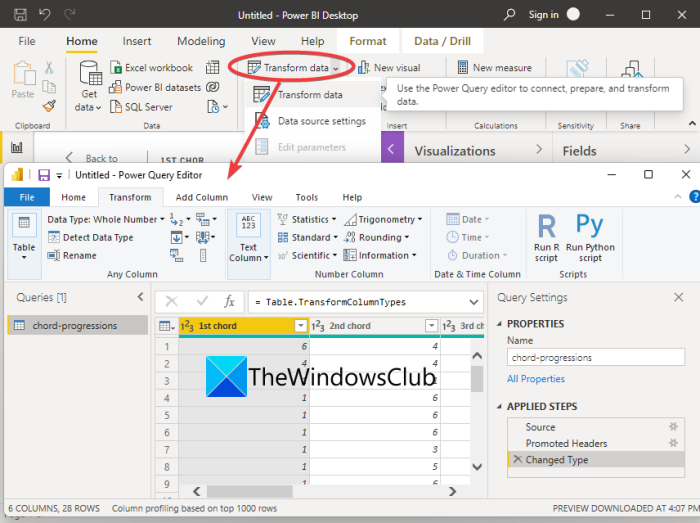The width and height of the screenshot is (700, 523).
Task: Click the fx function icon
Action: (229, 302)
